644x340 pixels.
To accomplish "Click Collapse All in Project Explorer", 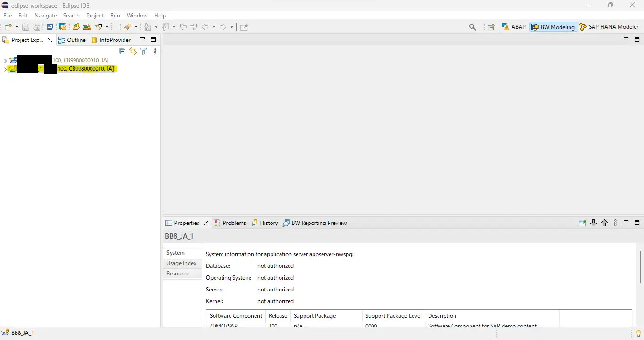I will tap(122, 51).
